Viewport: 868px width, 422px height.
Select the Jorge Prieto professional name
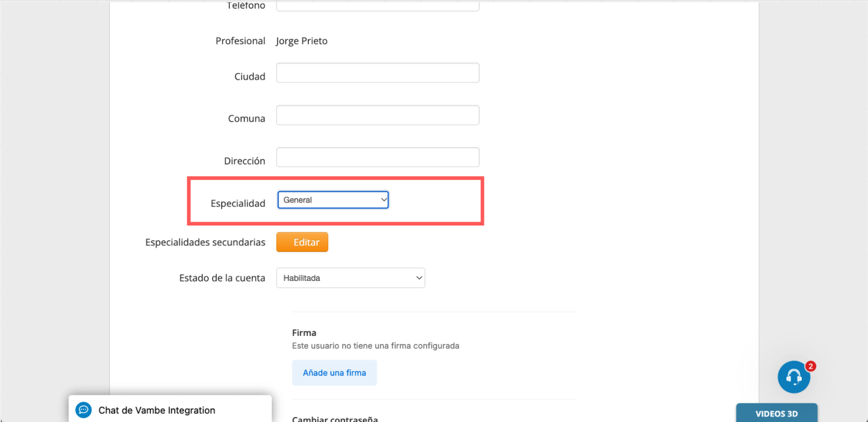pyautogui.click(x=301, y=41)
